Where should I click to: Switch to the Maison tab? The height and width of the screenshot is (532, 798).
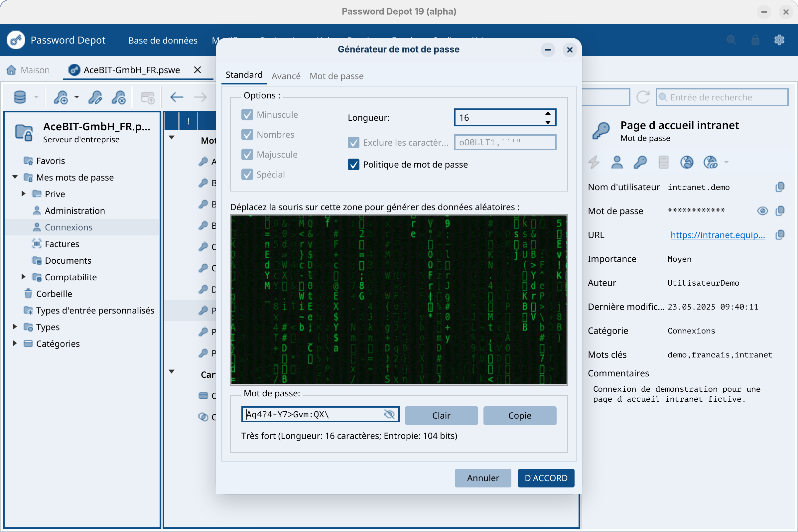click(29, 70)
